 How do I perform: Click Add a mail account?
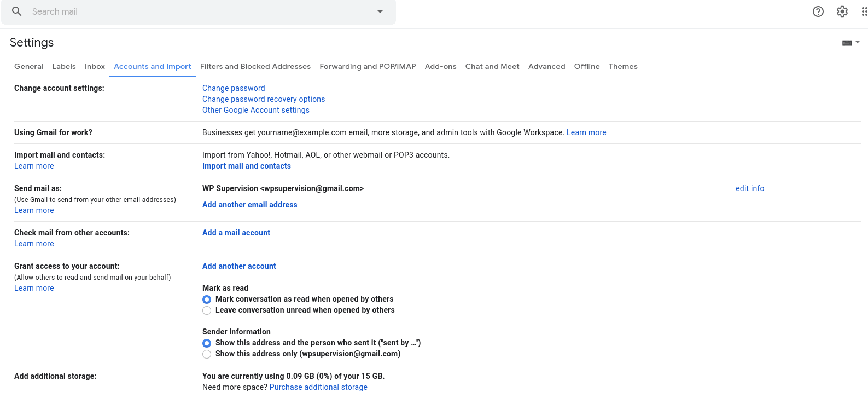(236, 233)
